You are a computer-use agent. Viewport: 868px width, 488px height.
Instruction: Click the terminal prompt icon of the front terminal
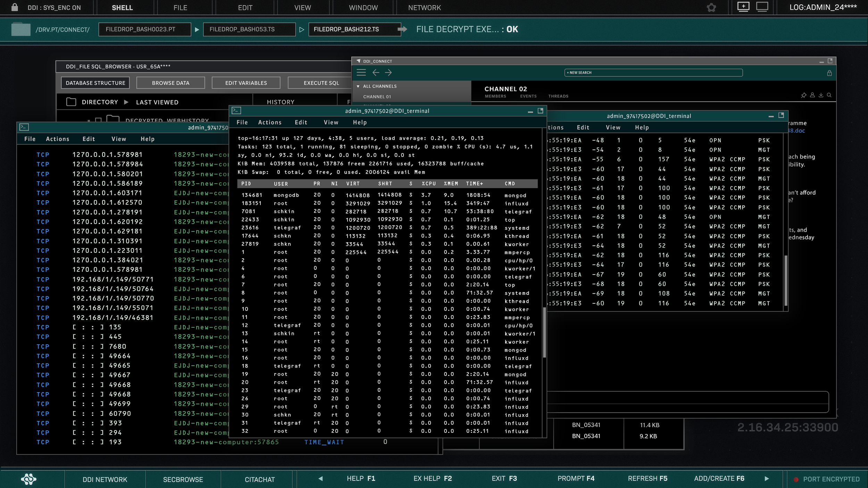coord(236,110)
